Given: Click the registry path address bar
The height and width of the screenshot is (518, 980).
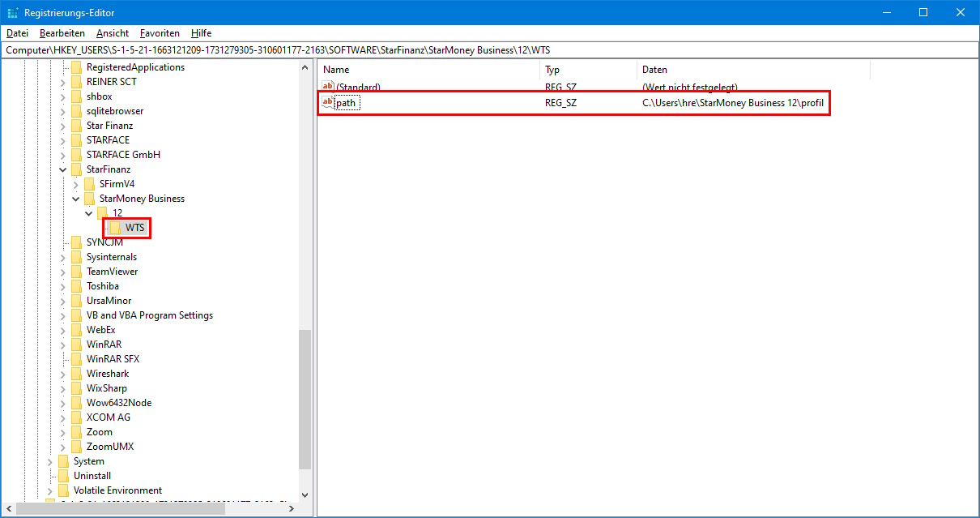Looking at the screenshot, I should pyautogui.click(x=489, y=49).
